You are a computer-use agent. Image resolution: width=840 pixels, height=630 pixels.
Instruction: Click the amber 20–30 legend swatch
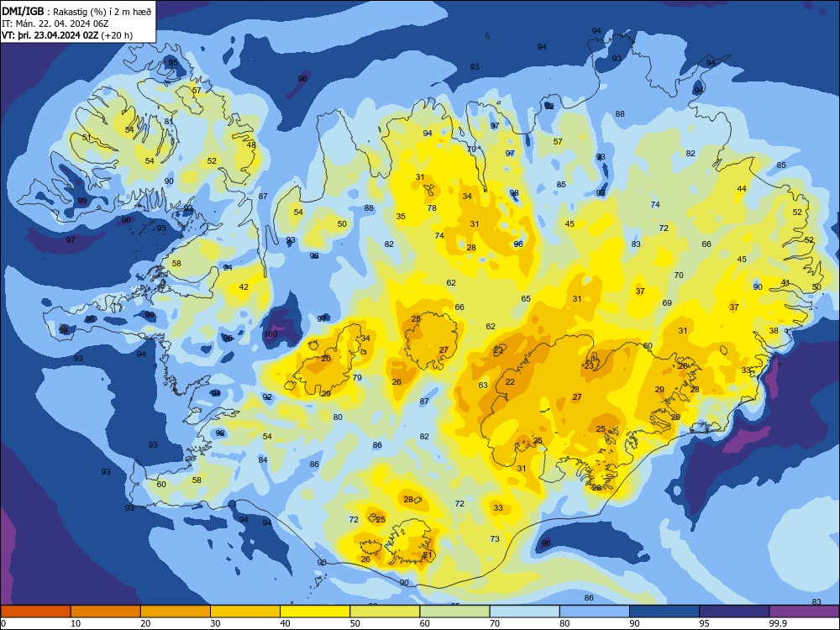point(176,612)
